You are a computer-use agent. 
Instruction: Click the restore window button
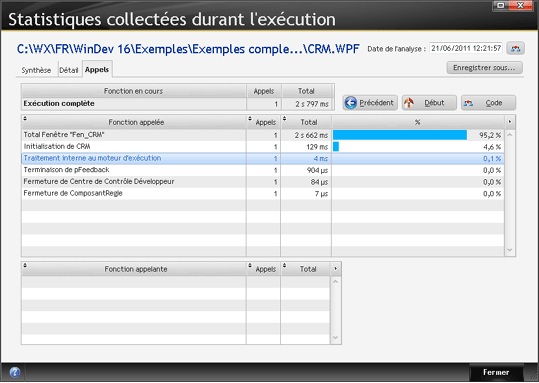(501, 6)
